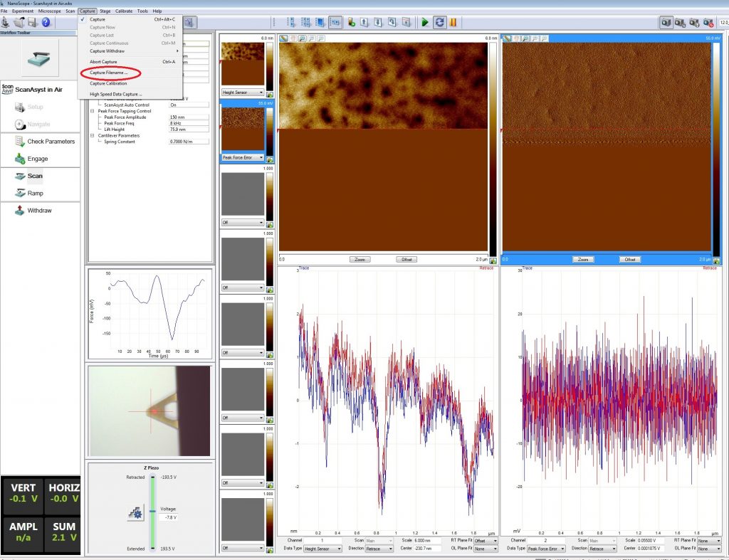Screen dimensions: 729x560
Task: Click the orange pause toolbar icon
Action: (453, 23)
